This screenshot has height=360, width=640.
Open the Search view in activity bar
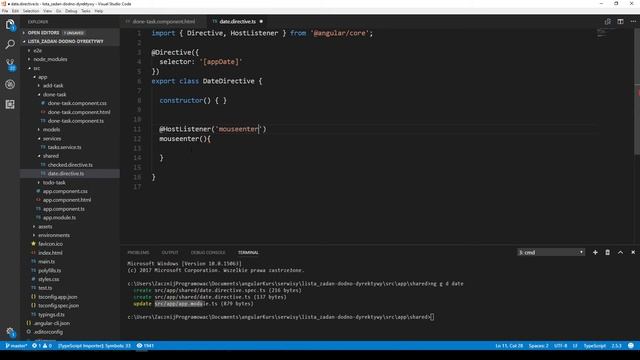pos(10,44)
